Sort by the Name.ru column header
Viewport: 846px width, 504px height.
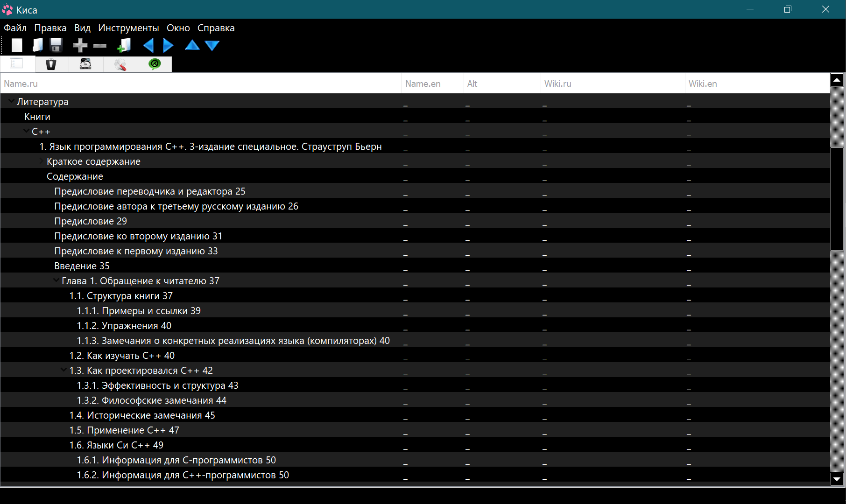201,84
